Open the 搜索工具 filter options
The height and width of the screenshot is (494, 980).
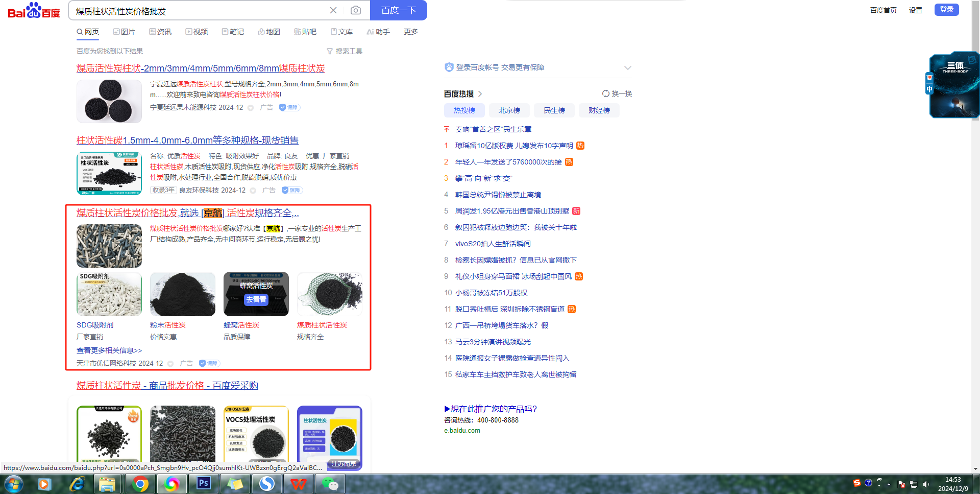click(345, 51)
